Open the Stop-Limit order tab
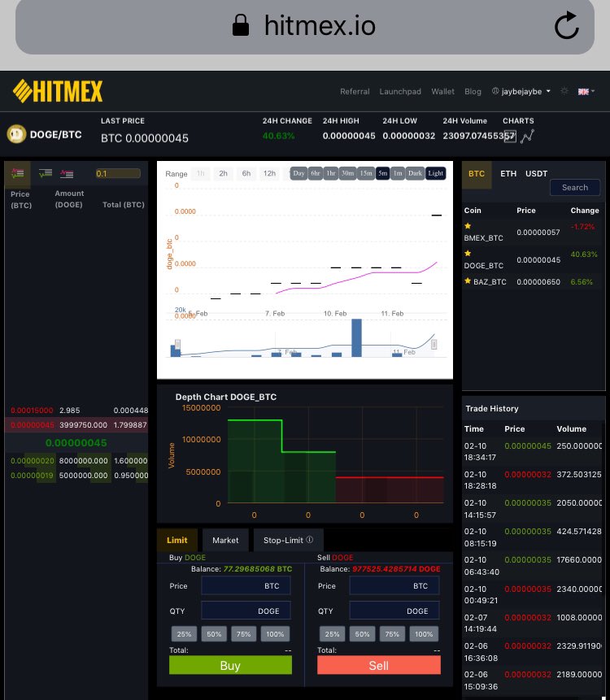The width and height of the screenshot is (610, 700). point(288,540)
